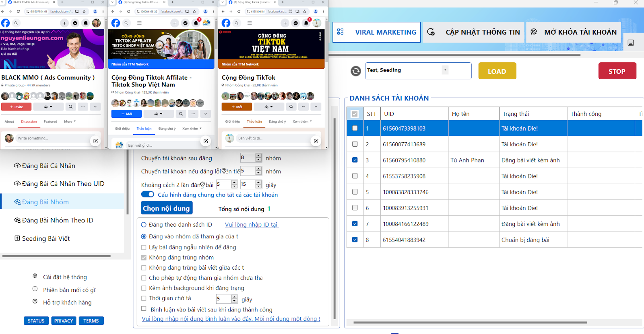Open Cài đặt hệ thống settings
644x334 pixels.
(x=65, y=277)
